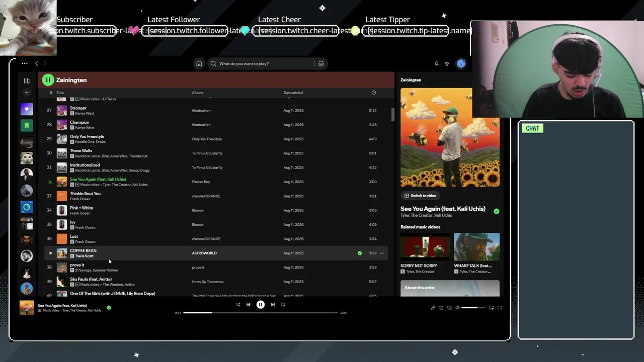Click the CHAT label in stream overlay
Screen dimensions: 644x362
(x=532, y=128)
